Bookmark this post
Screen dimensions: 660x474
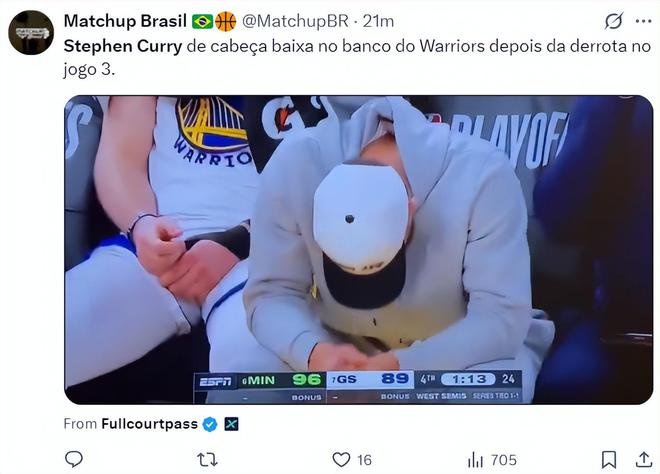pyautogui.click(x=609, y=459)
